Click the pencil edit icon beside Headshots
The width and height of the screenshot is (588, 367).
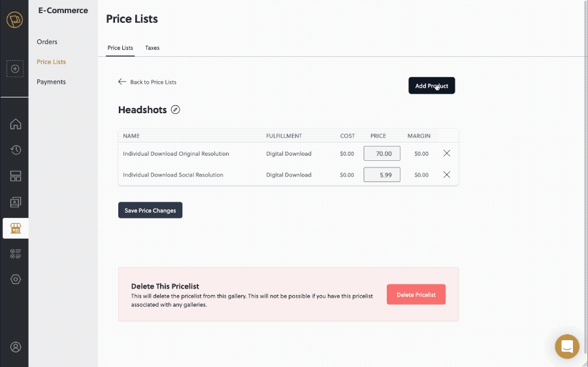pos(175,110)
